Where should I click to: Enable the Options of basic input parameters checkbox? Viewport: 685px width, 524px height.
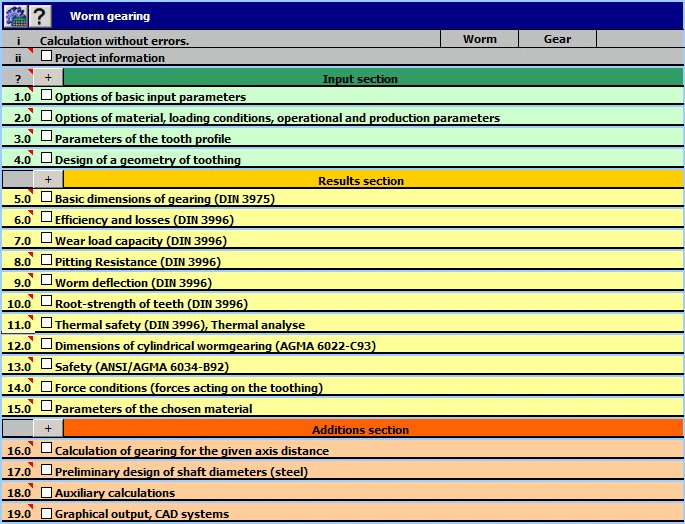pos(46,96)
